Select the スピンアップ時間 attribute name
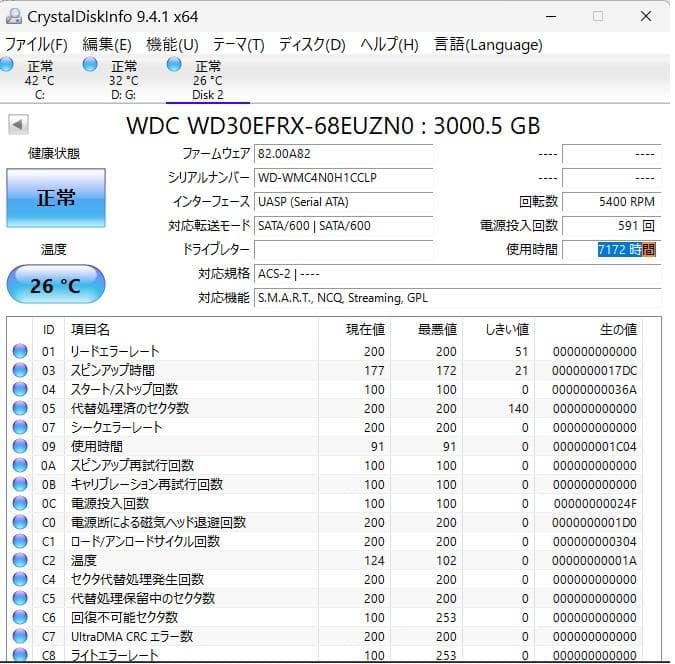This screenshot has width=675, height=664. coord(113,370)
